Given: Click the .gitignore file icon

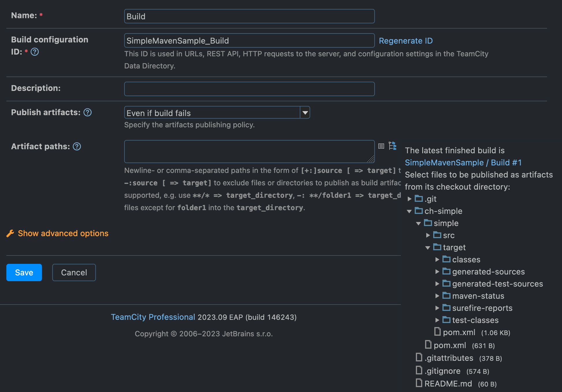Looking at the screenshot, I should click(419, 370).
